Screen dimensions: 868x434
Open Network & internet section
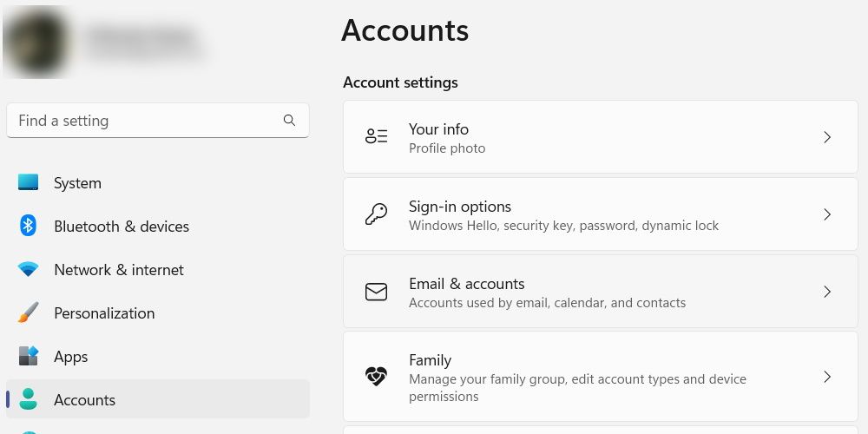[118, 270]
